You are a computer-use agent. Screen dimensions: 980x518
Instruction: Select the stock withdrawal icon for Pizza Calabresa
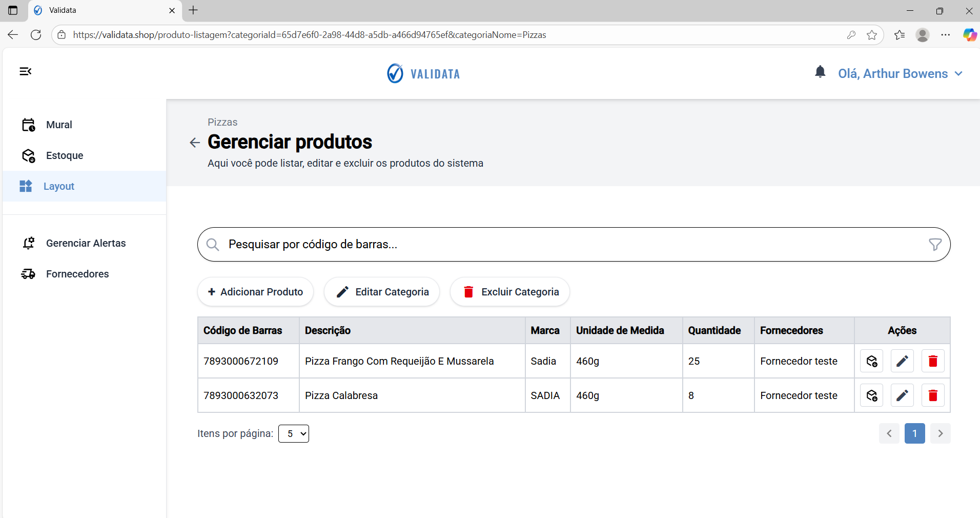tap(871, 395)
